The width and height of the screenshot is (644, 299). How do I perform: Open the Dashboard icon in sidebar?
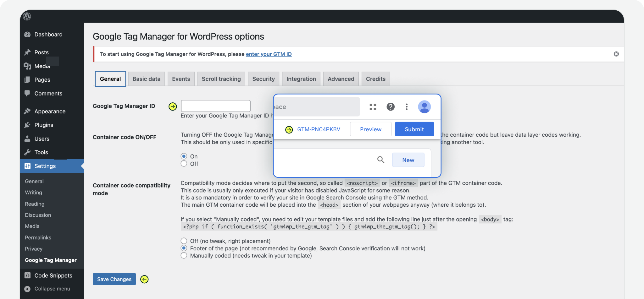pos(27,35)
